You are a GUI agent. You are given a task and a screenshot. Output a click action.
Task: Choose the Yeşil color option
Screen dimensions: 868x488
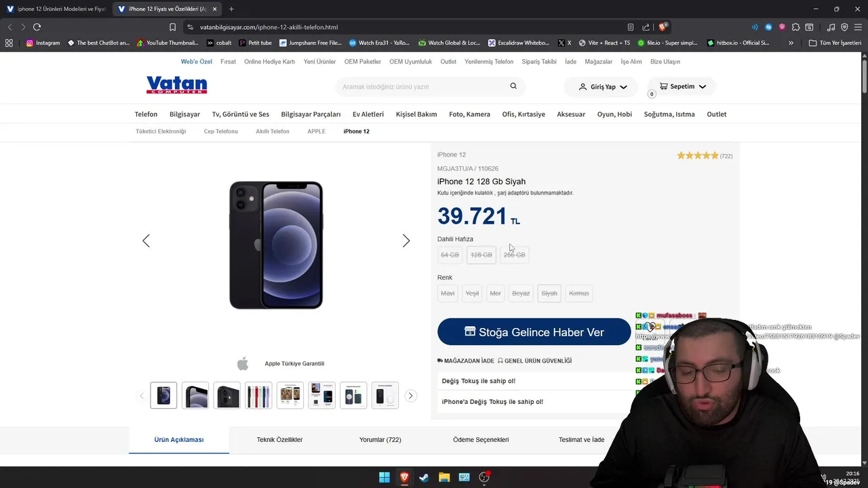[472, 293]
